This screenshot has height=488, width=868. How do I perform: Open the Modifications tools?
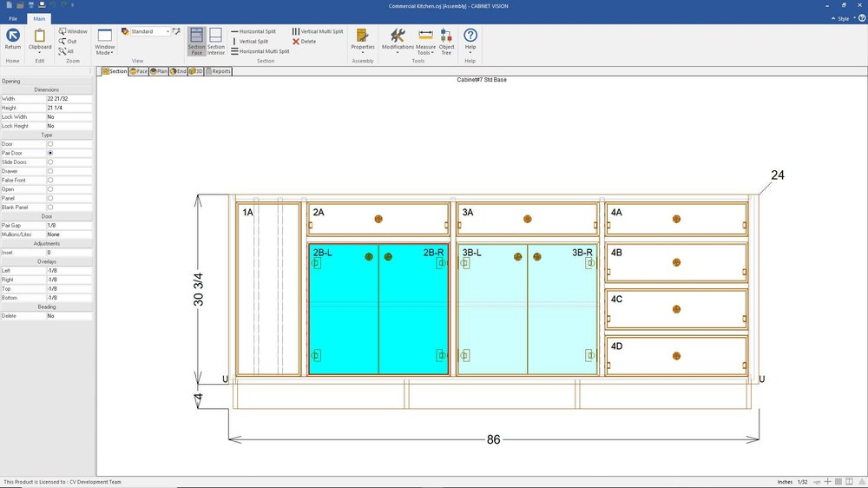(398, 41)
